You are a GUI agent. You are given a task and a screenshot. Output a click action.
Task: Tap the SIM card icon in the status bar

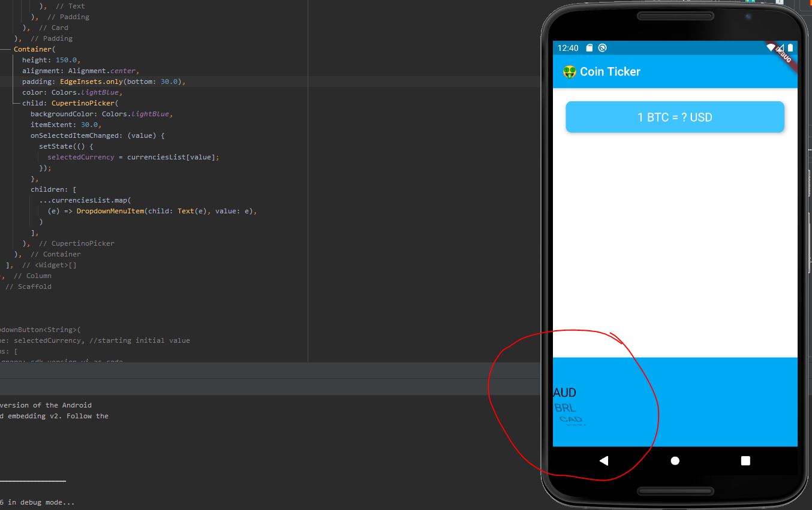click(589, 47)
